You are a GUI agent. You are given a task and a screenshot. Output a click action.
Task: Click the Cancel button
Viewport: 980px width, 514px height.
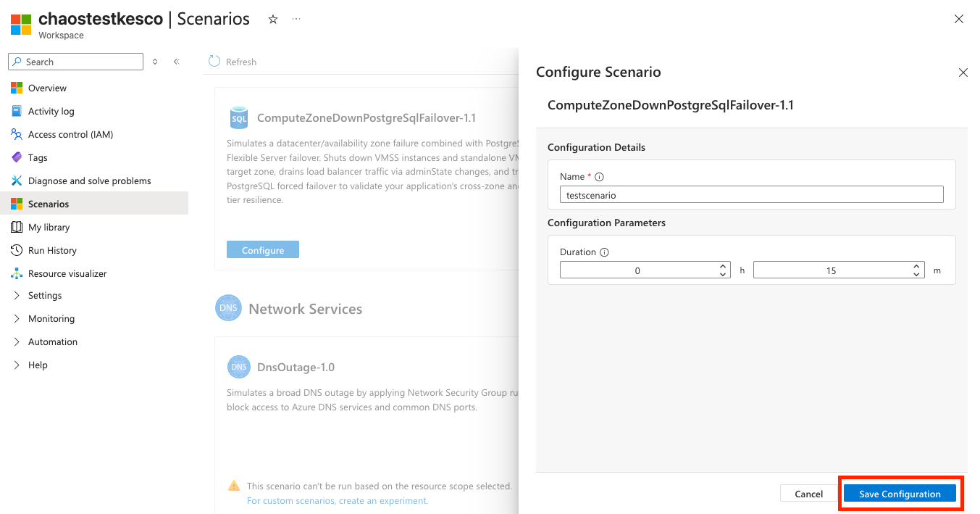808,494
